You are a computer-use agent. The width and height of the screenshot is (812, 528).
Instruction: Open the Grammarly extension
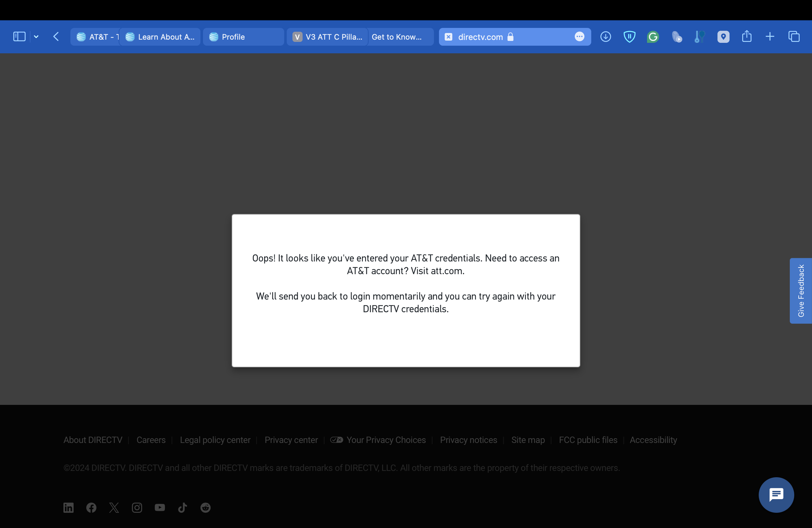[x=653, y=36]
